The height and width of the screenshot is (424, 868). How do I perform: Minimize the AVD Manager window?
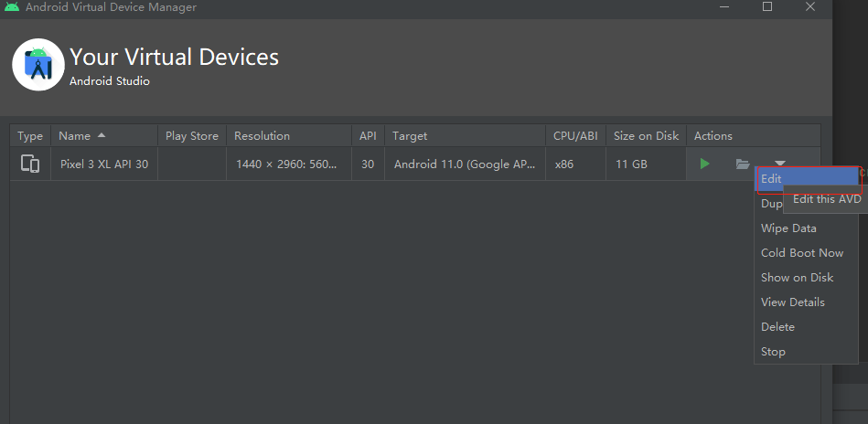724,6
